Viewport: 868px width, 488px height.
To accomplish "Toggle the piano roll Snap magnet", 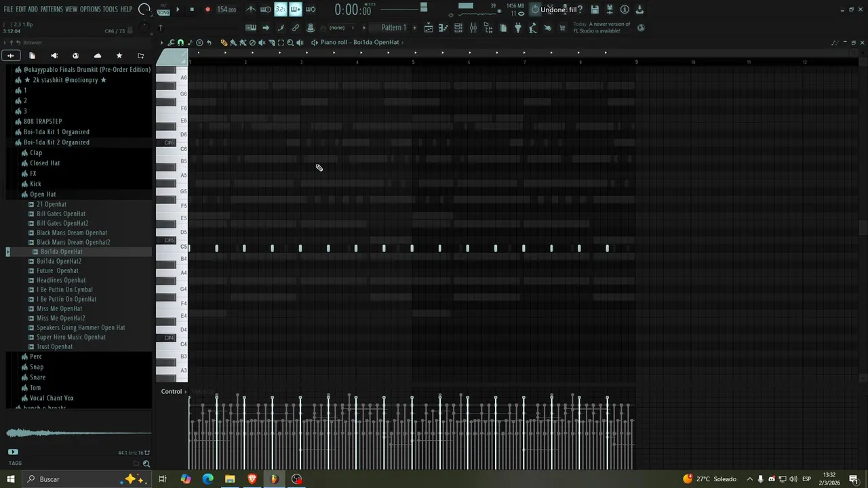I will click(180, 43).
